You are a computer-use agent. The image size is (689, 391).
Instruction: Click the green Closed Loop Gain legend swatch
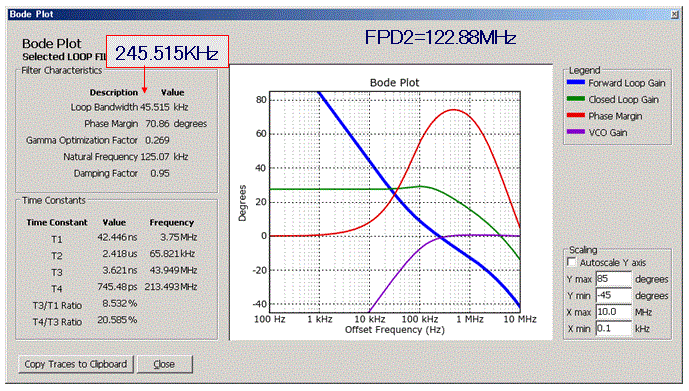pos(576,99)
